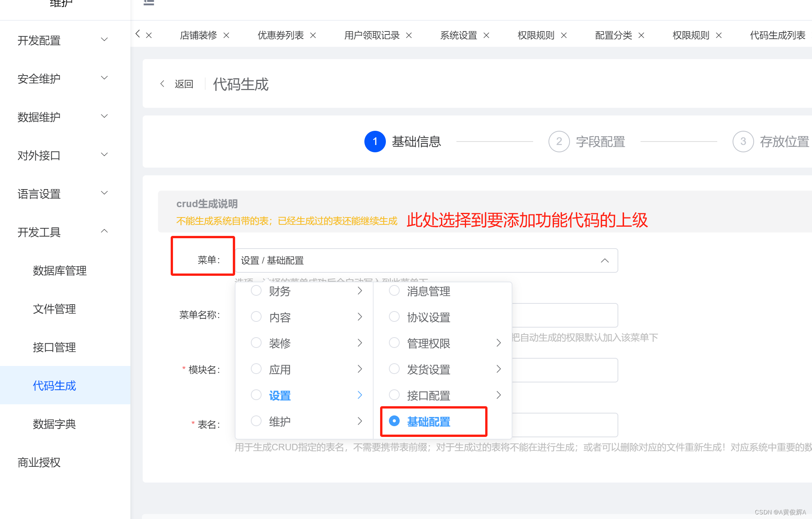
Task: Open 商业授权 from the sidebar
Action: (38, 463)
